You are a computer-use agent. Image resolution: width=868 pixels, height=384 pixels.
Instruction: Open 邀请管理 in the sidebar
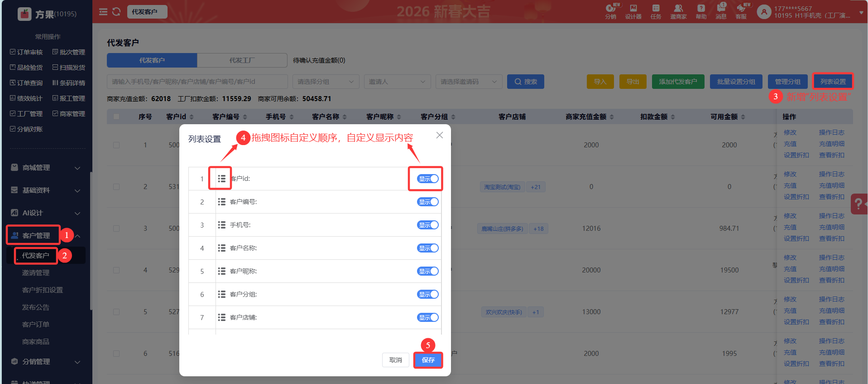[x=36, y=273]
